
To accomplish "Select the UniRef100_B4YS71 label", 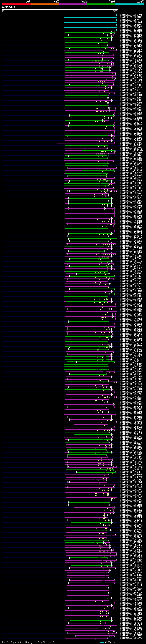I will click(131, 47).
